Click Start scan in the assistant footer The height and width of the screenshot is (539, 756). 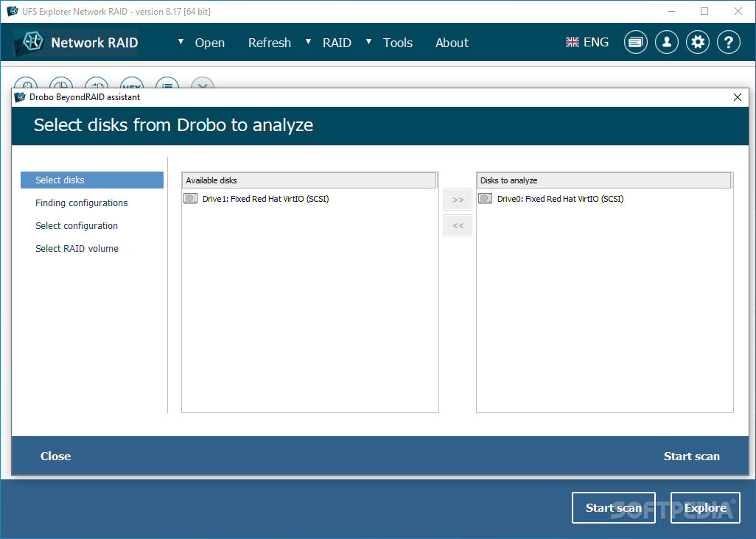click(x=691, y=456)
